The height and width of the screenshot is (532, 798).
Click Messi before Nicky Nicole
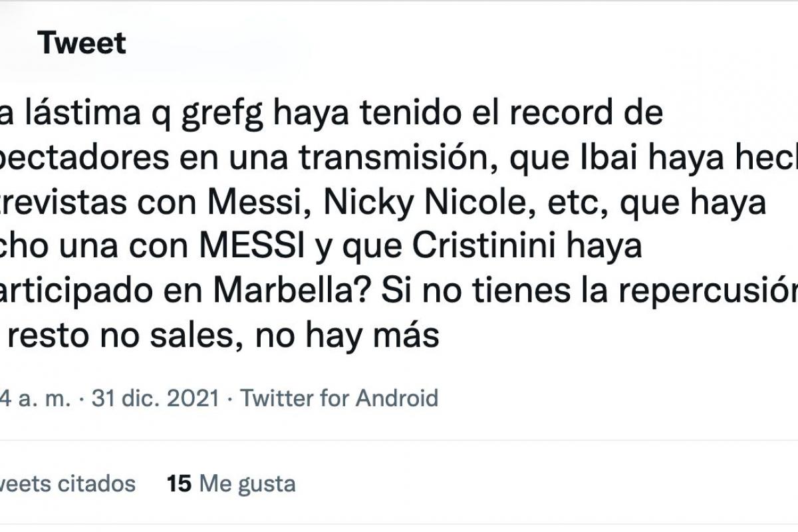coord(275,204)
